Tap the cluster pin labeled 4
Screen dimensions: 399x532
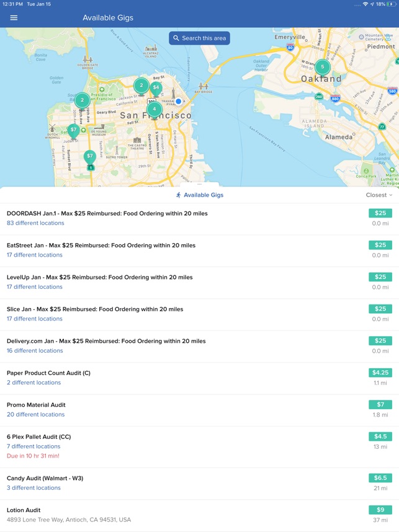click(x=155, y=110)
